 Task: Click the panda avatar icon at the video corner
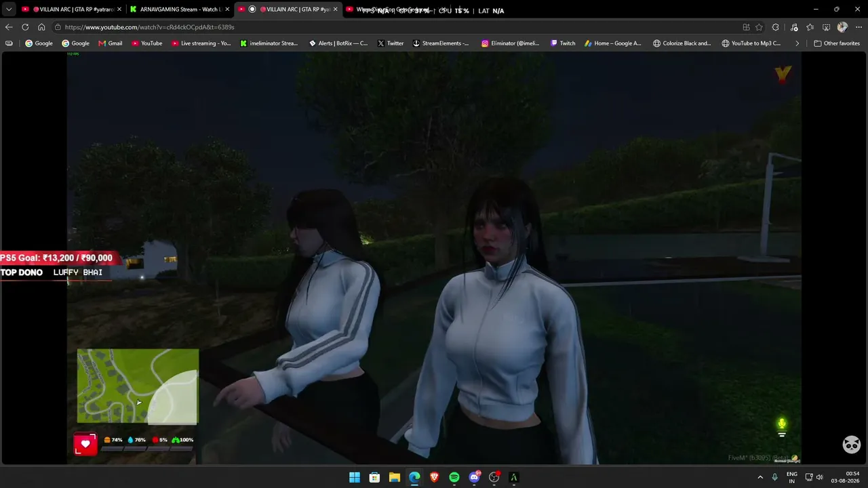[851, 445]
